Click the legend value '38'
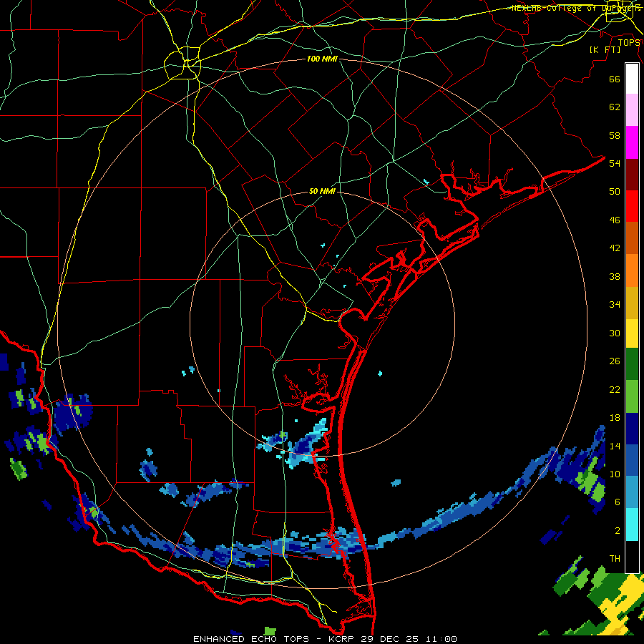The height and width of the screenshot is (644, 644). pos(615,276)
